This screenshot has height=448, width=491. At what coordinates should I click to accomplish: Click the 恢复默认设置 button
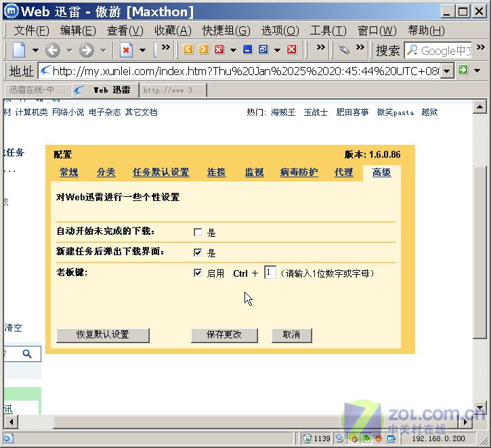point(103,335)
